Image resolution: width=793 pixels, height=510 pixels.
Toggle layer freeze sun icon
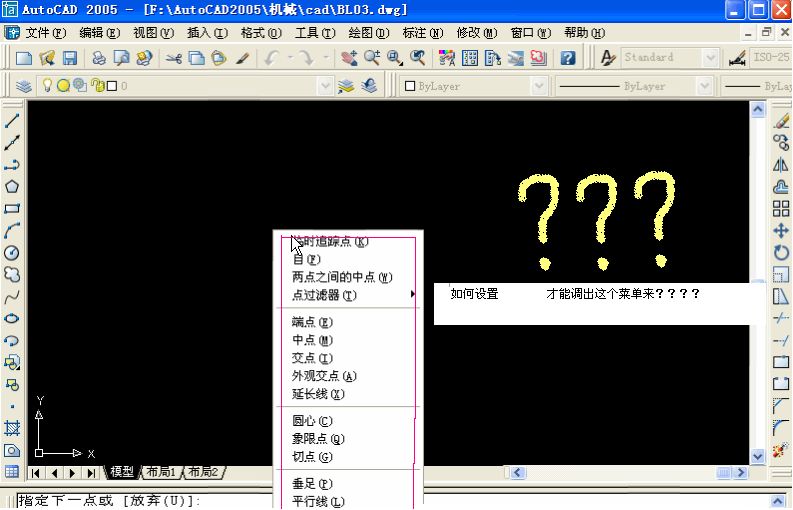[63, 86]
